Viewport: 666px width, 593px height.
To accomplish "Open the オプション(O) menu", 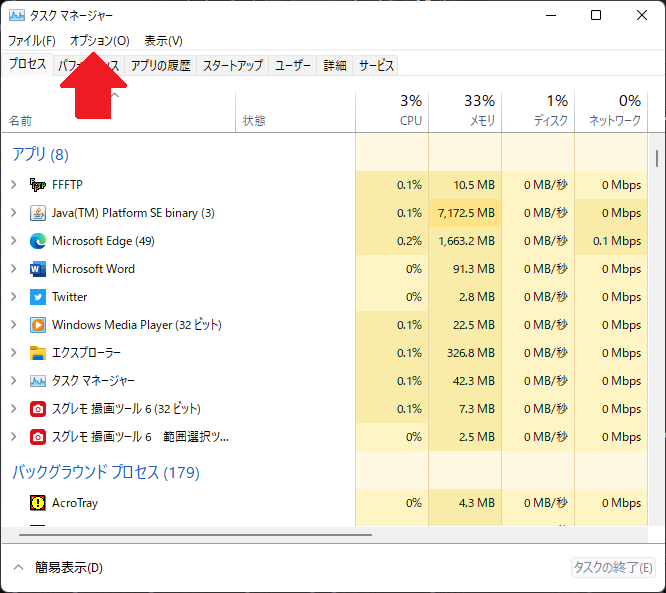I will click(x=100, y=41).
